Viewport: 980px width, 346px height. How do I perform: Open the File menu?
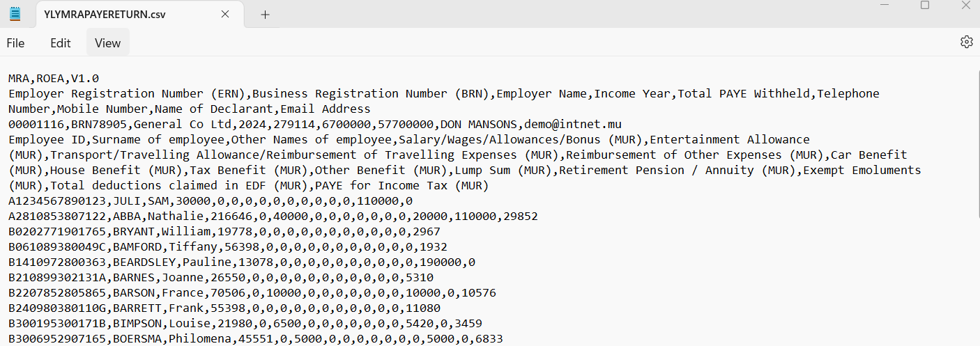coord(15,43)
